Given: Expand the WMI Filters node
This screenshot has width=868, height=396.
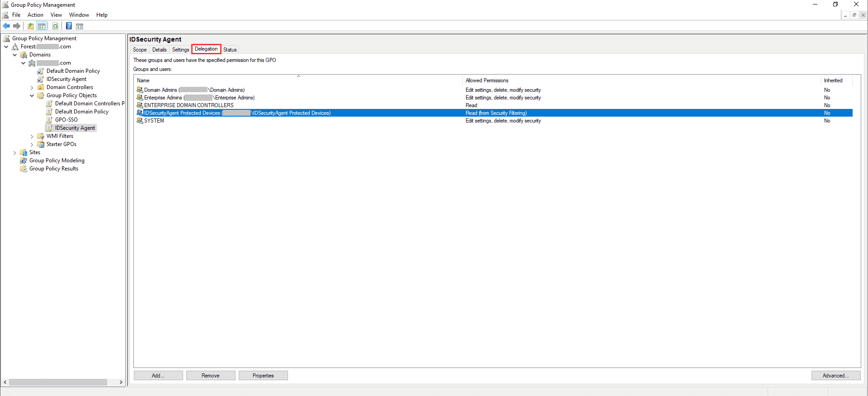Looking at the screenshot, I should pos(32,136).
